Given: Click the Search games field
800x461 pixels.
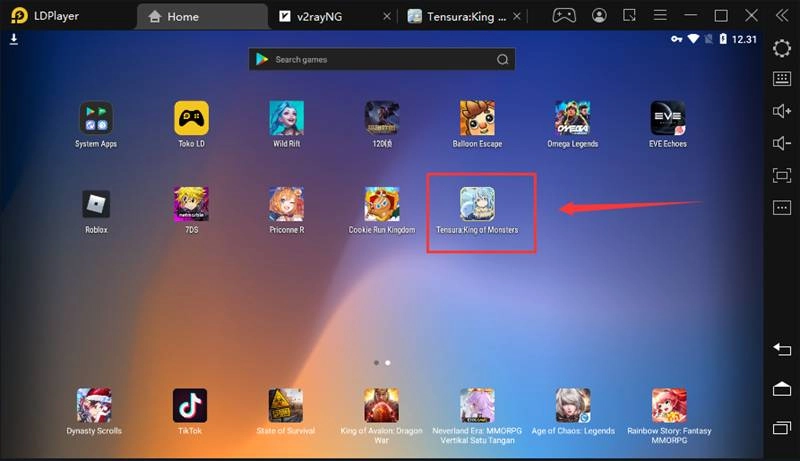Looking at the screenshot, I should coord(380,60).
